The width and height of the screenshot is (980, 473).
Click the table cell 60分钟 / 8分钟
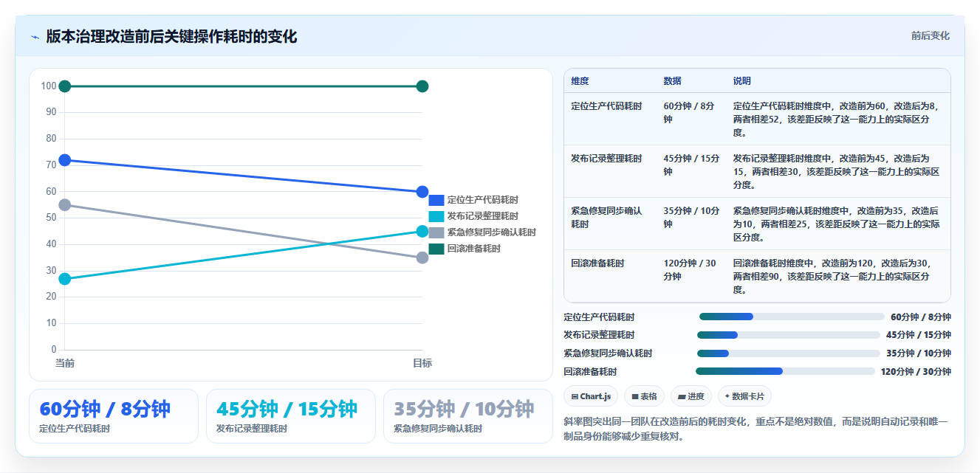[689, 112]
